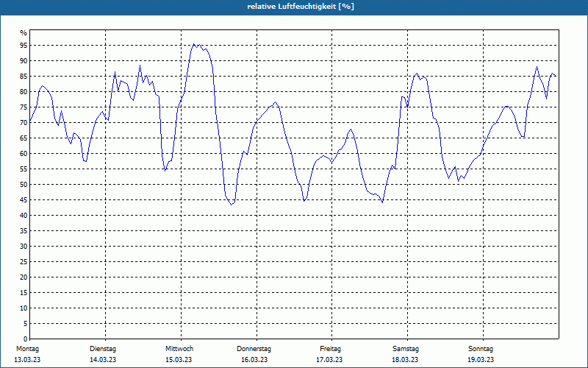Click the y-axis value '85'
Screen dimensions: 588x368
pos(24,77)
